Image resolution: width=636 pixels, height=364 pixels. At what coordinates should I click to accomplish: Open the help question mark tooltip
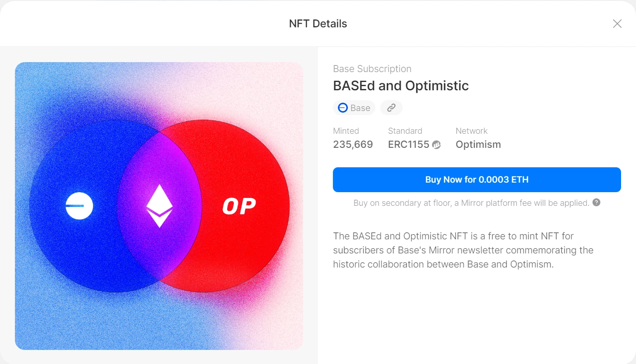(596, 202)
